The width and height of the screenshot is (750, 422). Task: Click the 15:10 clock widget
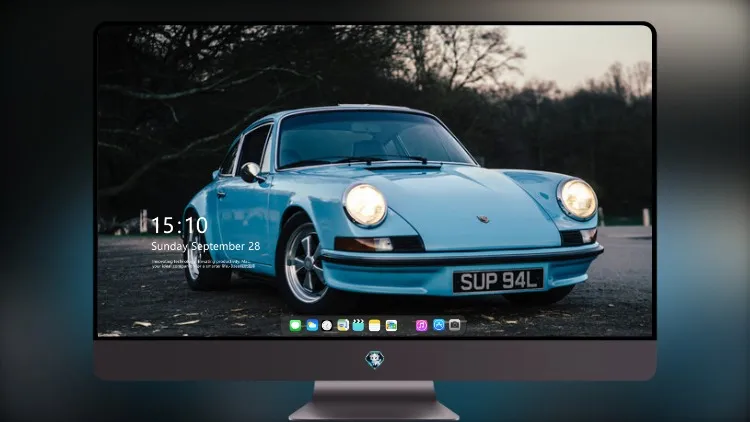pos(179,225)
